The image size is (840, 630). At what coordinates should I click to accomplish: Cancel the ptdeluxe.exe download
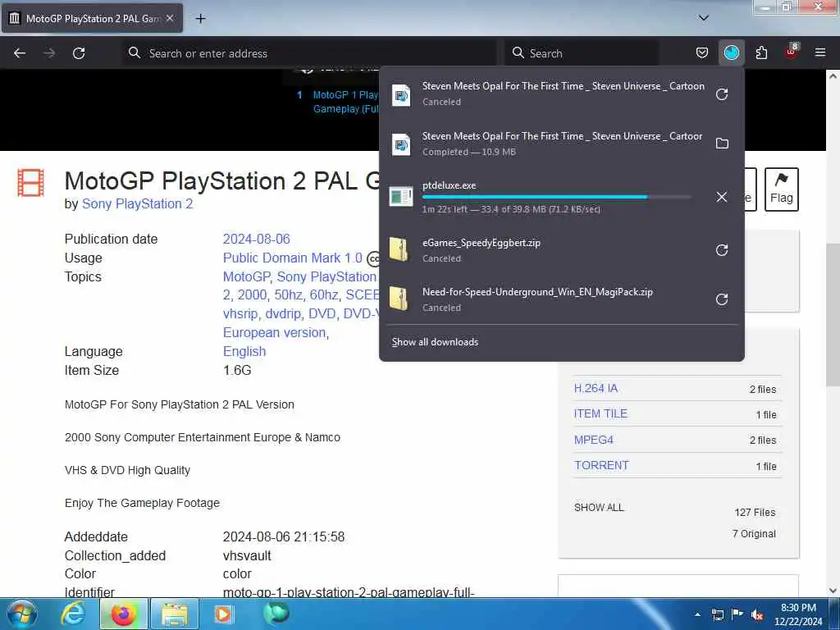coord(722,197)
